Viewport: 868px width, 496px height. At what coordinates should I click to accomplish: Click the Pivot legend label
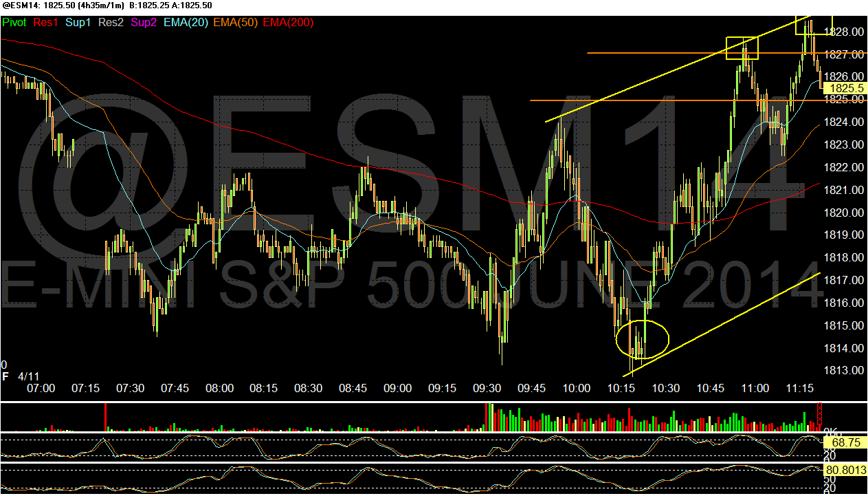(14, 22)
